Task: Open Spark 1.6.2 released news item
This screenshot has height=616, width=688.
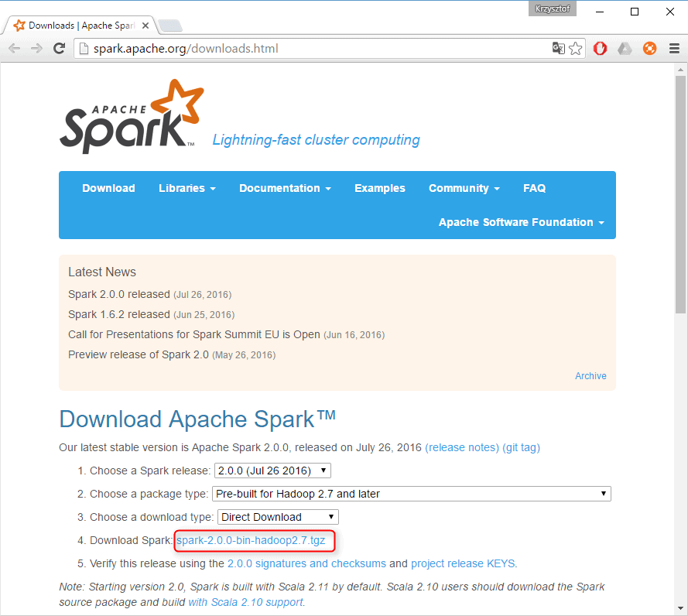Action: 119,314
